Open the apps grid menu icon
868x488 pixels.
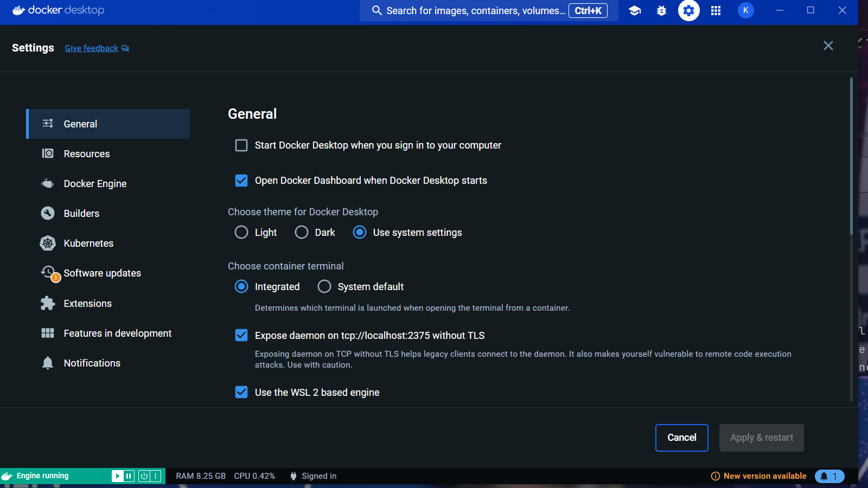[x=716, y=10]
